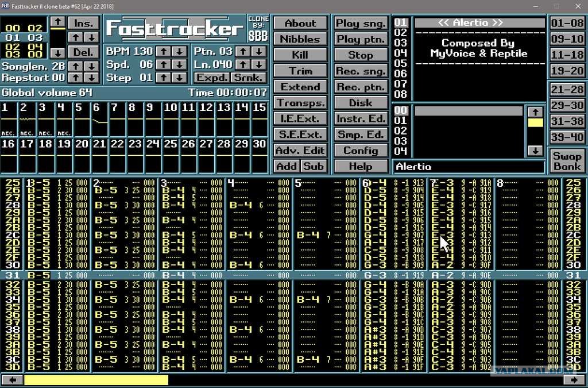Image resolution: width=588 pixels, height=388 pixels.
Task: Start Rec. ptn. recording
Action: point(361,87)
